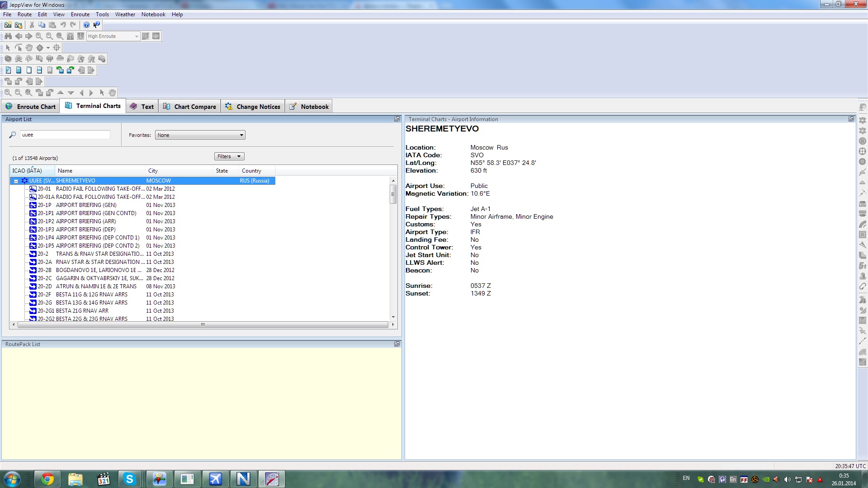The width and height of the screenshot is (868, 488).
Task: Open dropdown arrow beside target icon
Action: [x=48, y=47]
